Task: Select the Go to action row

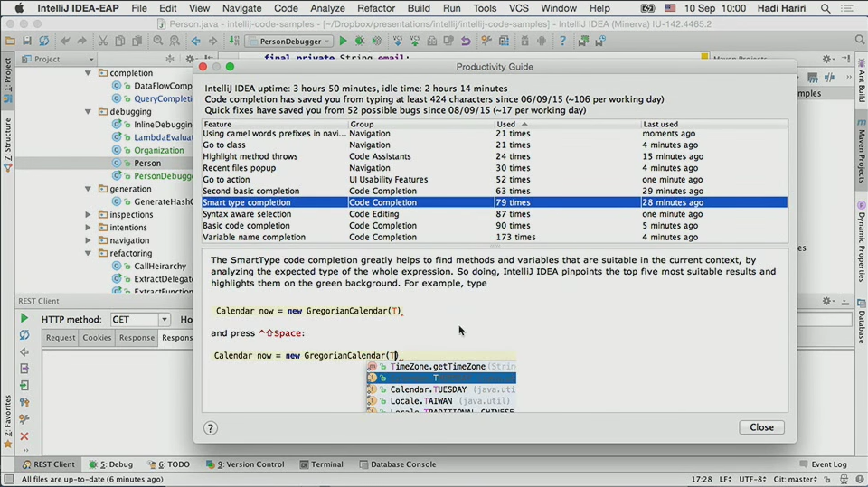Action: [x=495, y=179]
